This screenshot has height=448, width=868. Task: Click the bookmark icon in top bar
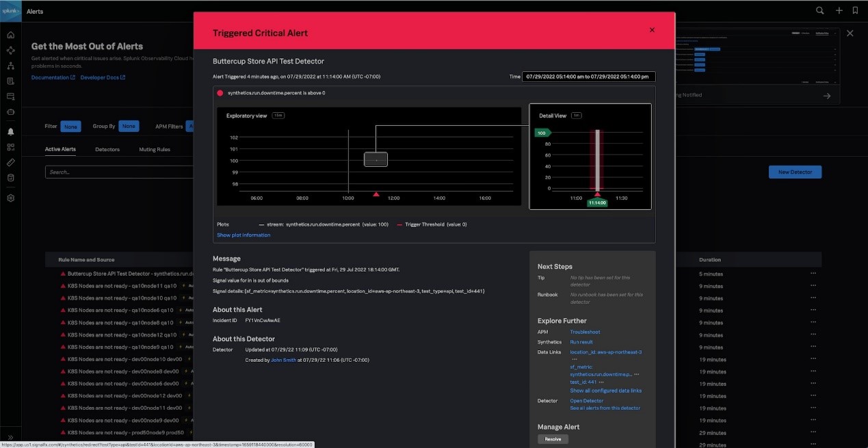tap(855, 11)
